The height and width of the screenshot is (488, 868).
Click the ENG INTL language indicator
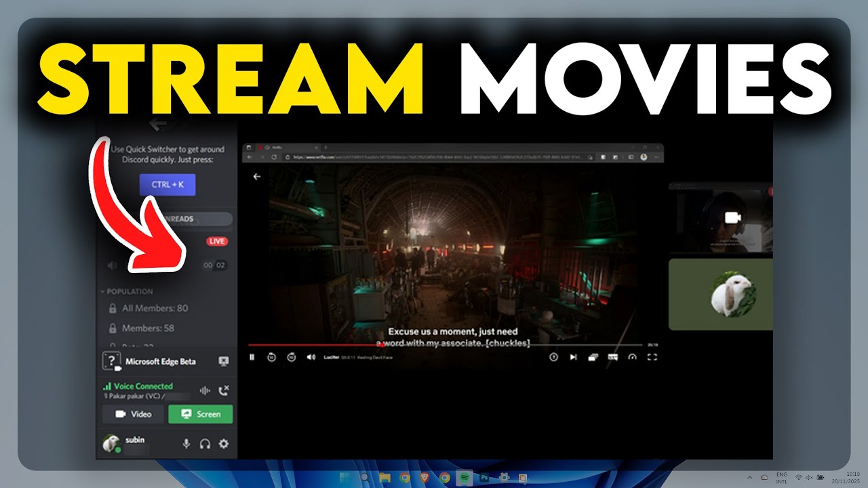781,478
